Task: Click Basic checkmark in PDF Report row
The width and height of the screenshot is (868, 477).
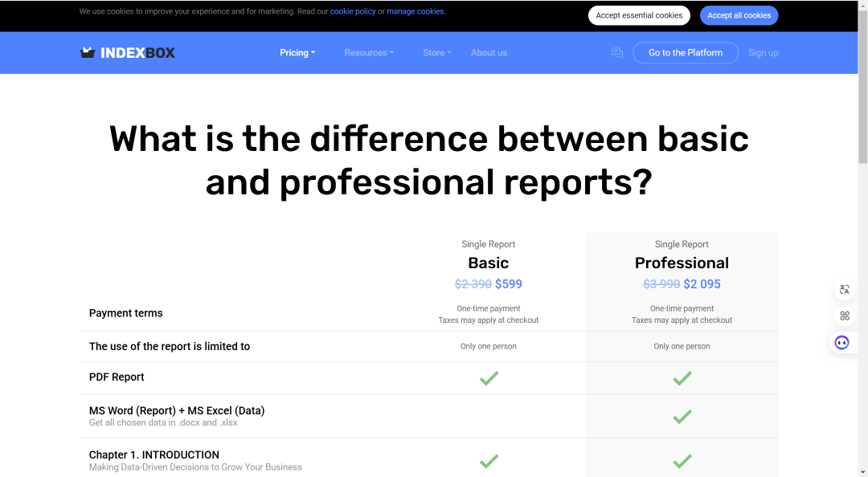Action: 489,378
